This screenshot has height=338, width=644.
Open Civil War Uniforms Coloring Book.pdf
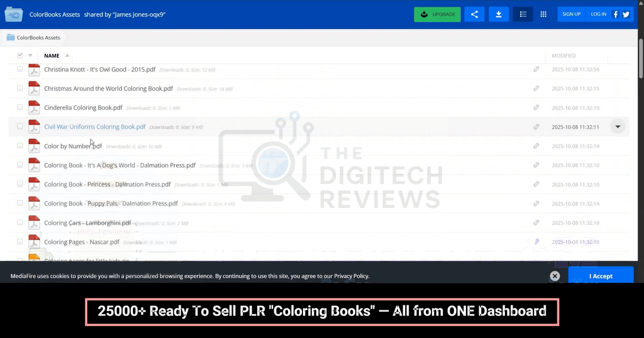pos(95,127)
